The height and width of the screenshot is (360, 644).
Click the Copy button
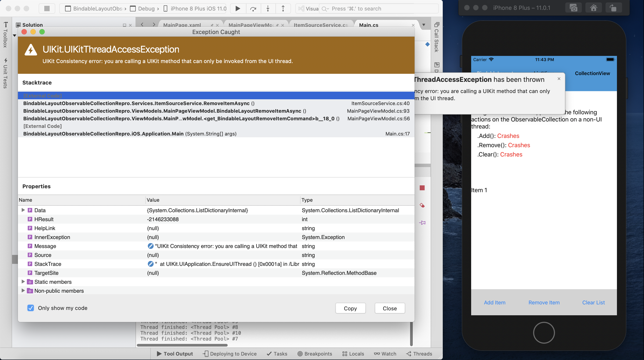(x=350, y=308)
